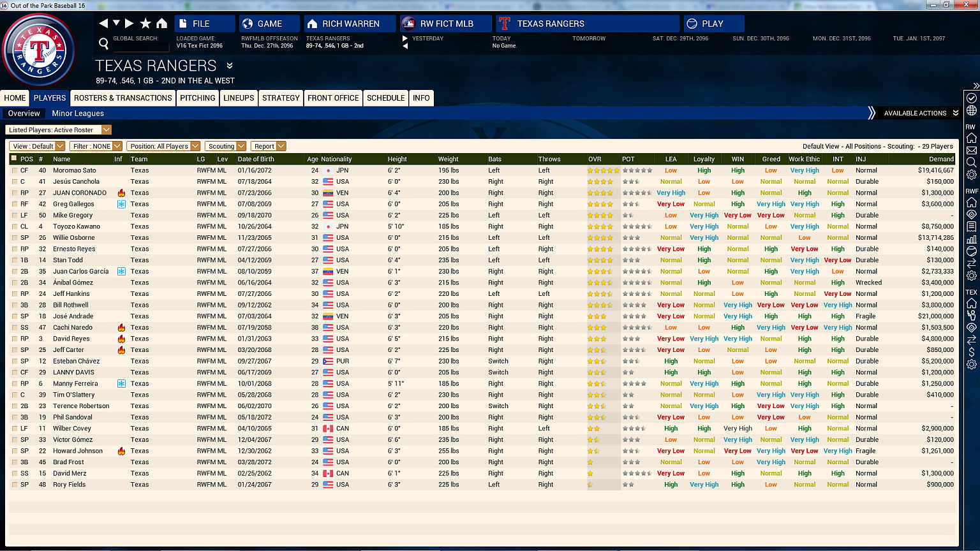
Task: Click the globe icon in right sidebar
Action: pos(971,110)
